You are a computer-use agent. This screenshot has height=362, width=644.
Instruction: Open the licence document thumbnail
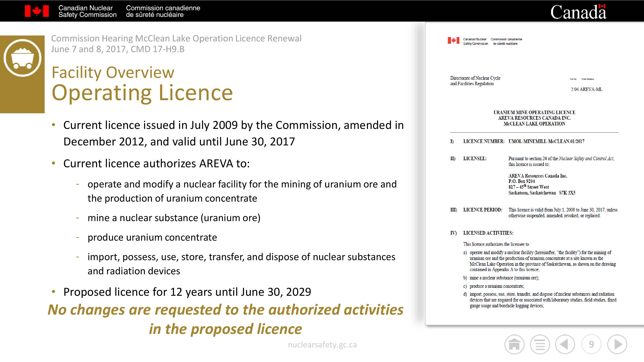(535, 173)
